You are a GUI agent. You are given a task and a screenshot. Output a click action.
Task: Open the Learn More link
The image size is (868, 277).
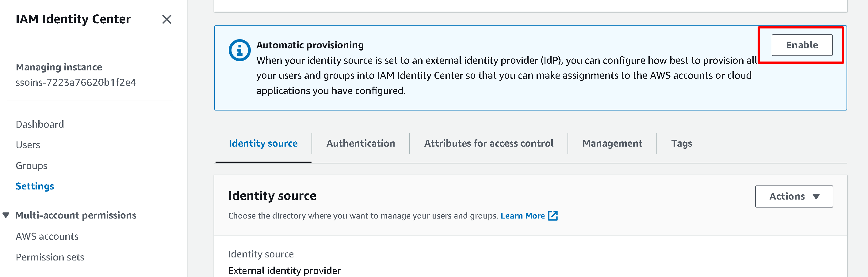click(522, 216)
